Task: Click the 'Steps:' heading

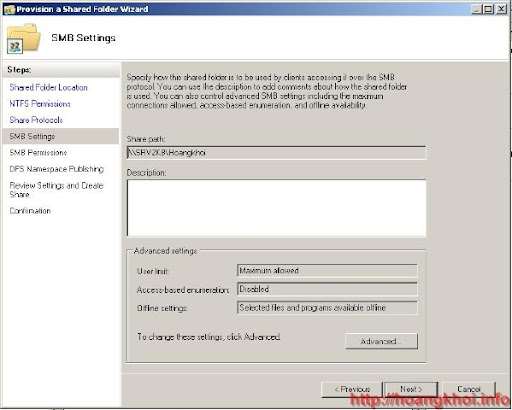Action: 19,70
